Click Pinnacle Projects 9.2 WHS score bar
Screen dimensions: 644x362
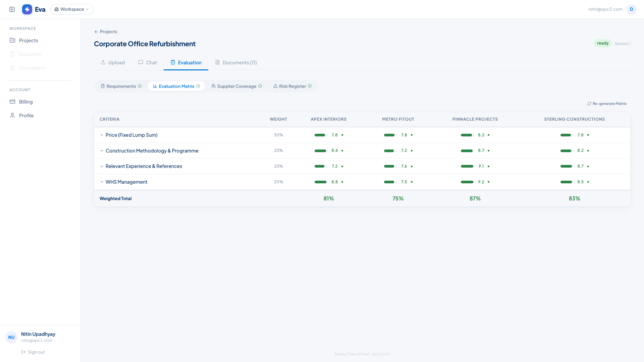coord(467,182)
